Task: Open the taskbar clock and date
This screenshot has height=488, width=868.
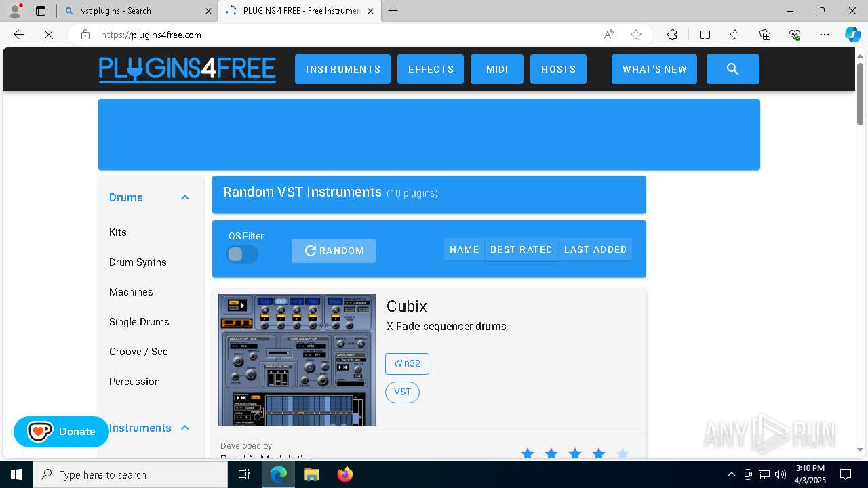Action: [810, 474]
